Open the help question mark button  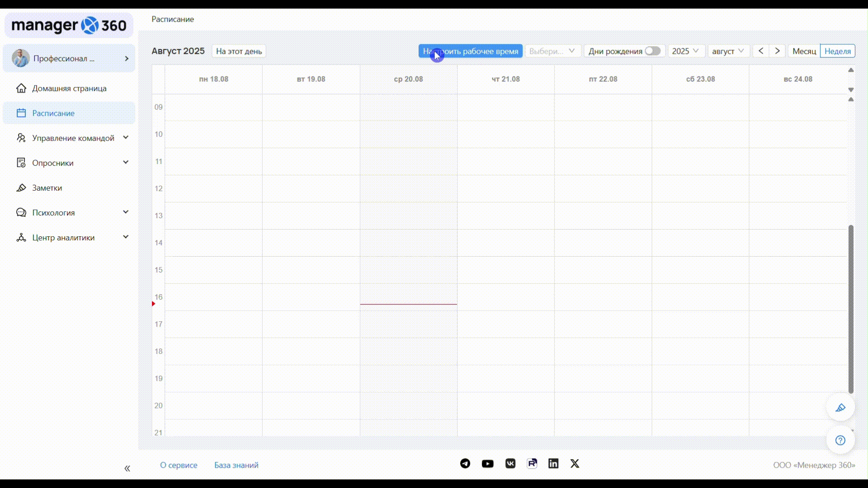840,440
